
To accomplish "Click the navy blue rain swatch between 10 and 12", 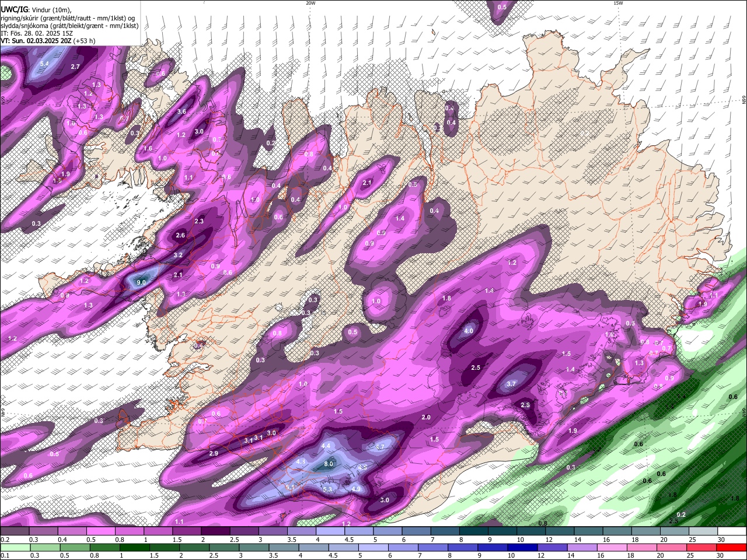I will click(x=522, y=547).
